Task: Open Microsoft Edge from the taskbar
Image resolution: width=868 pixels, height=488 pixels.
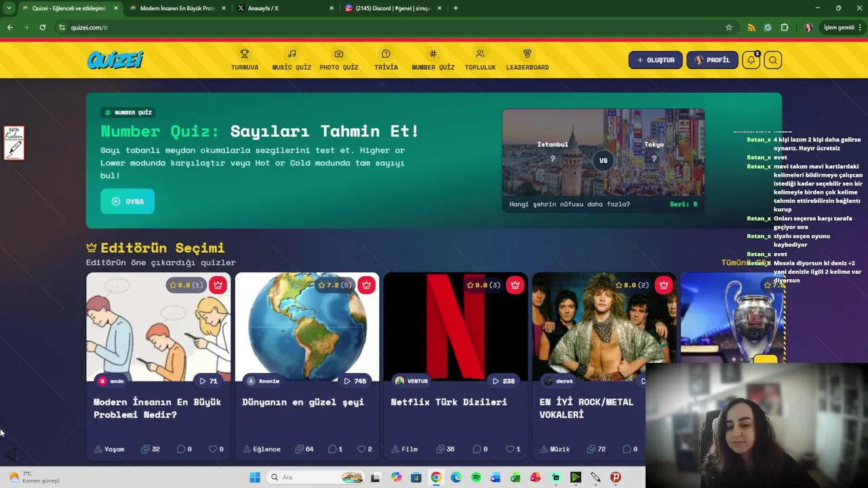Action: (456, 477)
